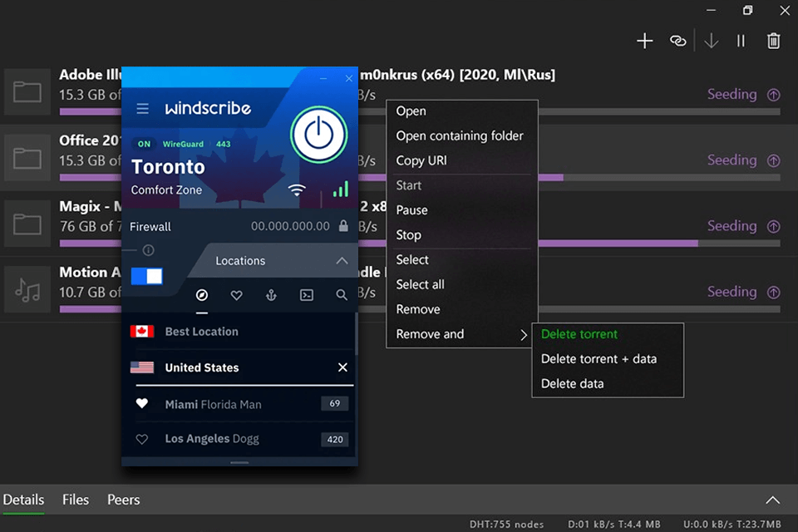Click the green signal strength bars
The width and height of the screenshot is (798, 532).
click(341, 190)
